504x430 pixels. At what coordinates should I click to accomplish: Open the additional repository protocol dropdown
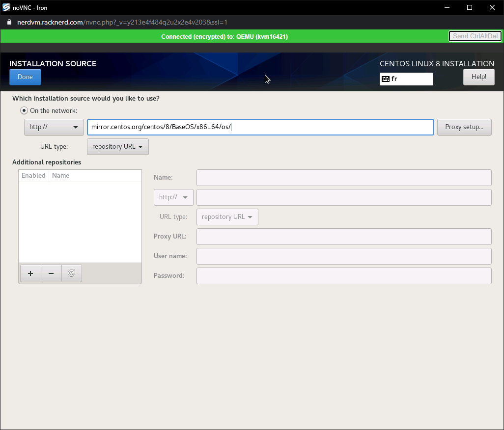click(x=173, y=197)
